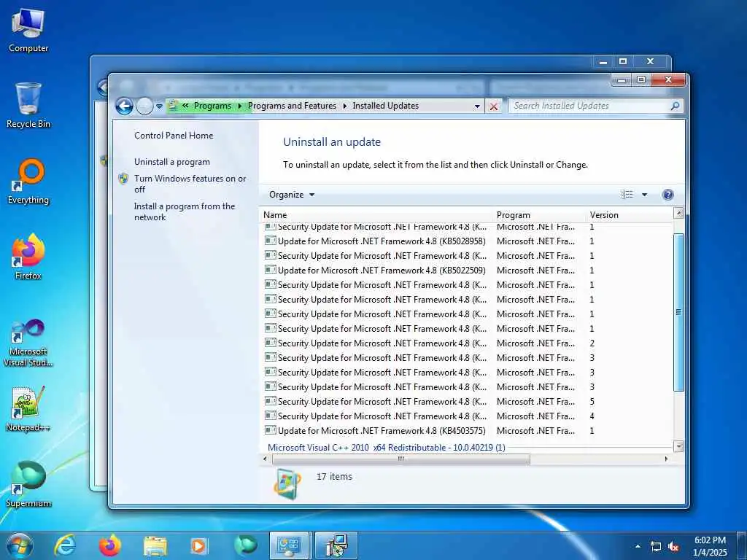The image size is (747, 560).
Task: Click the muted volume tray icon
Action: coord(673,547)
